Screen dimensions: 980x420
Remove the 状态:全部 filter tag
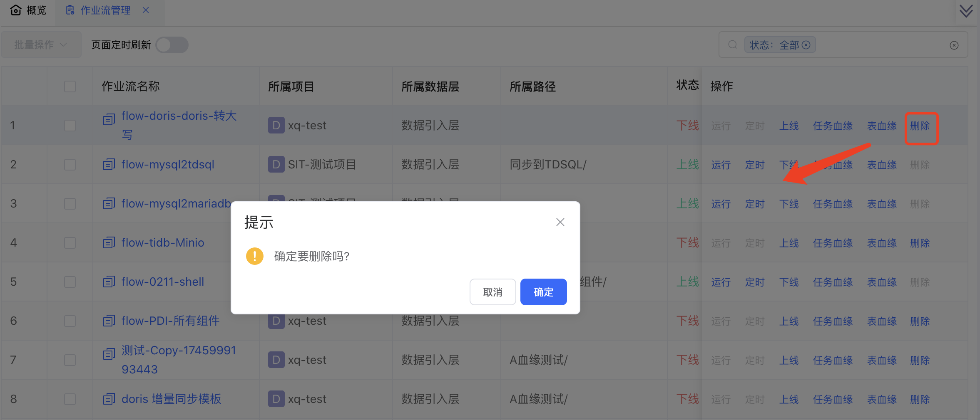807,44
